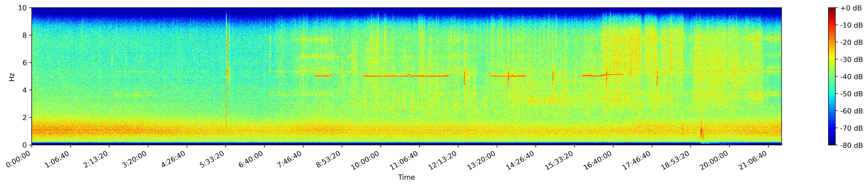Click the -30 dB colorbar label
Image resolution: width=868 pixels, height=186 pixels.
[852, 60]
